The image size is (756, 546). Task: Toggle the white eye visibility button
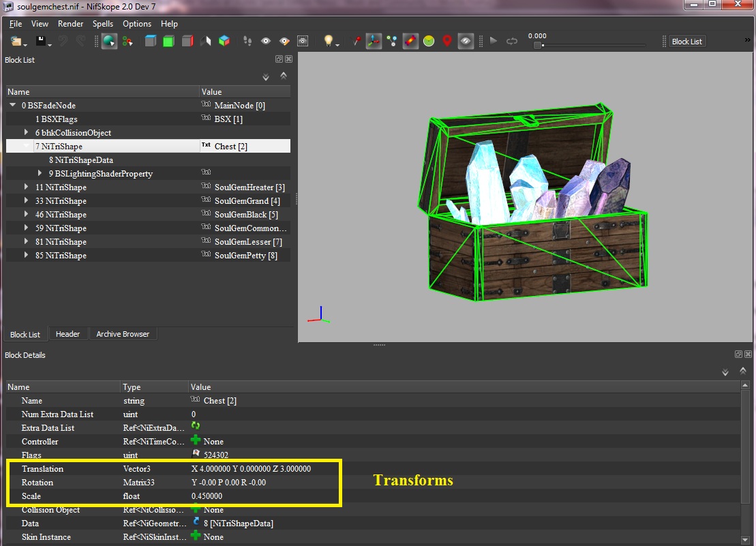[x=266, y=42]
